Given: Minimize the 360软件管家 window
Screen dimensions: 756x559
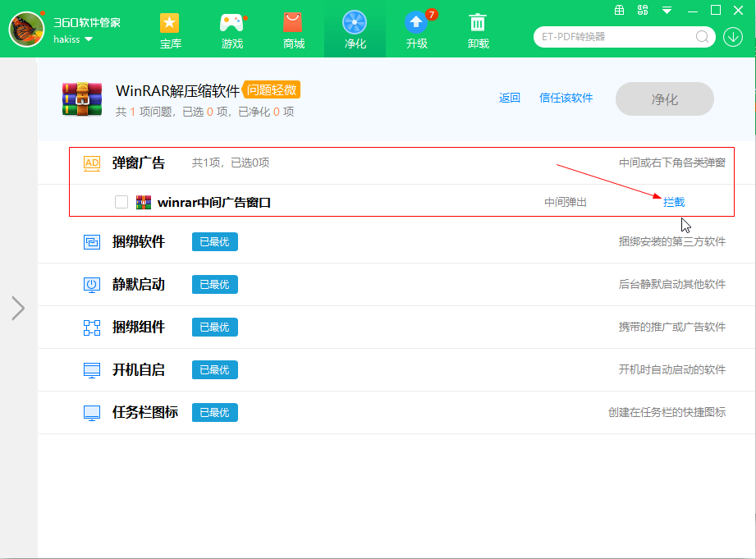Looking at the screenshot, I should coord(692,11).
